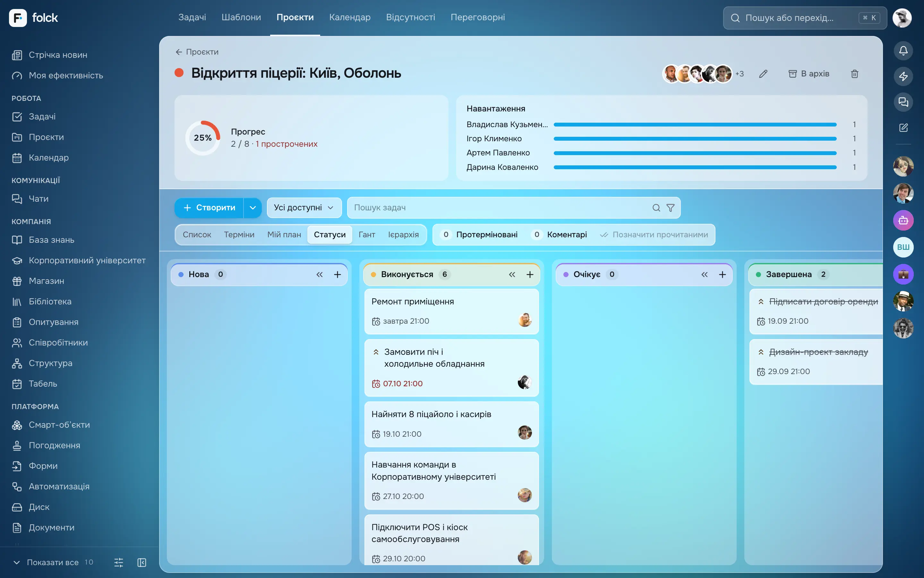Toggle the Протерміновані filter

point(479,235)
